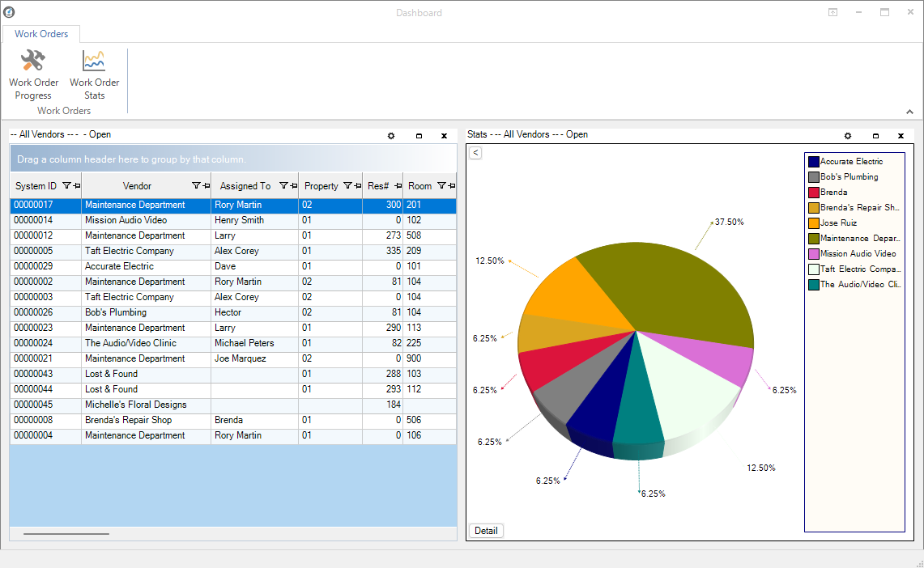This screenshot has height=568, width=924.
Task: Sort by the System ID column header
Action: (x=36, y=186)
